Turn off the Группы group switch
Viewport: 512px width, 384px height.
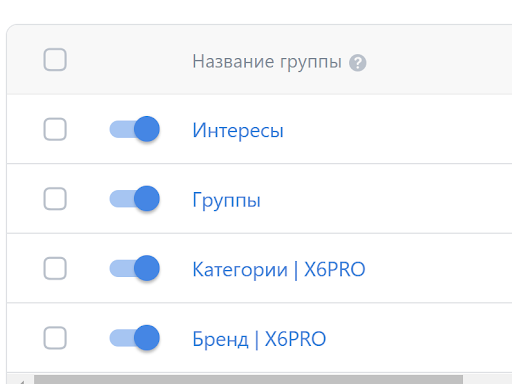[135, 199]
